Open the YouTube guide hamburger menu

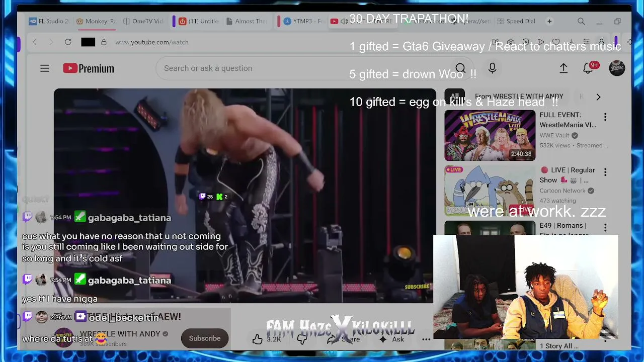click(x=45, y=68)
